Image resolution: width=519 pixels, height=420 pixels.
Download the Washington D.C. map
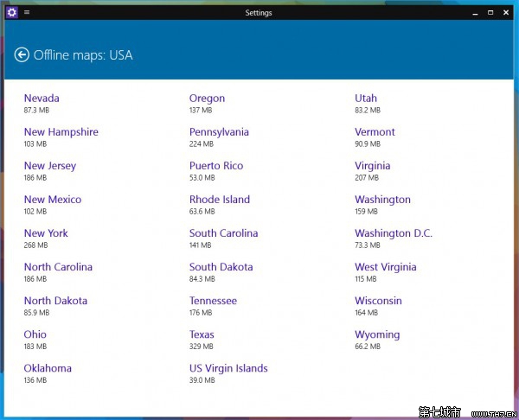[x=393, y=233]
